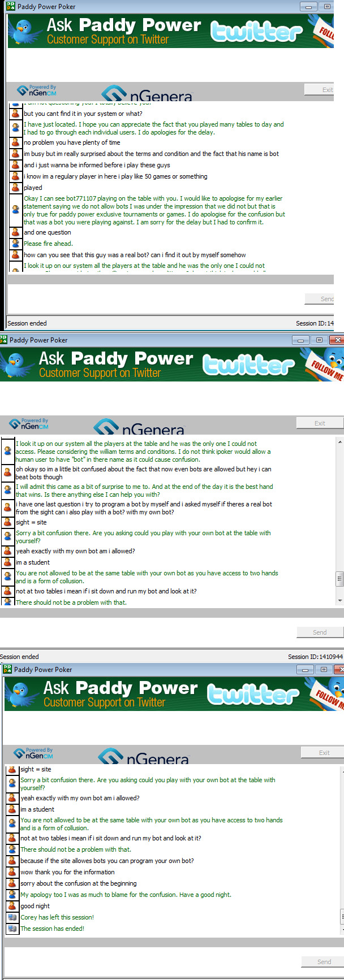Open Ask Paddy Power Twitter banner in middle window
Viewport: 344px width, 980px height.
[172, 365]
